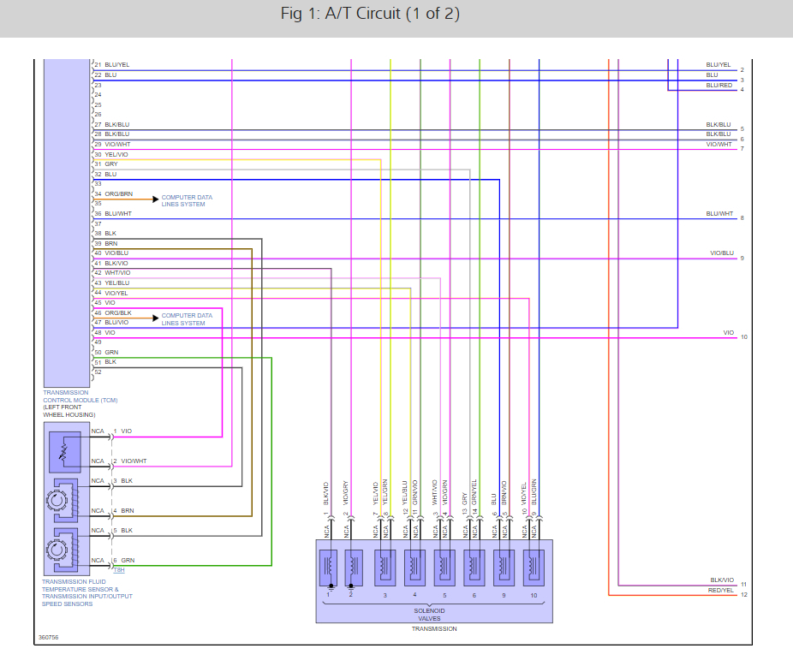Image resolution: width=793 pixels, height=672 pixels.
Task: Click BLU/RED label at right terminal 4
Action: point(719,85)
